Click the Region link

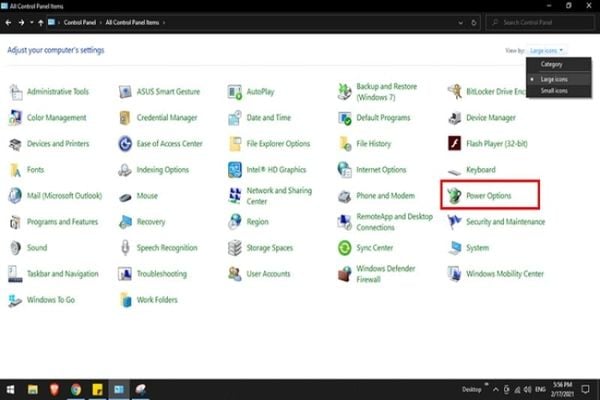tap(258, 222)
